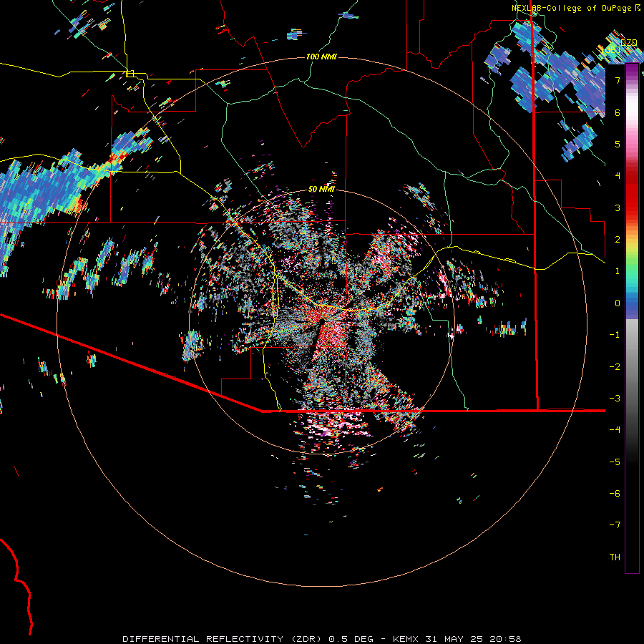Viewport: 644px width, 644px height.
Task: Click the 2 value on the color scale
Action: coord(618,240)
